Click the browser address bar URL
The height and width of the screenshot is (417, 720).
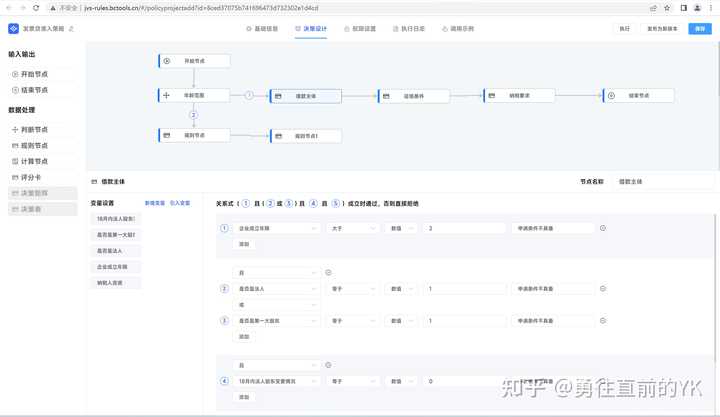click(x=201, y=8)
